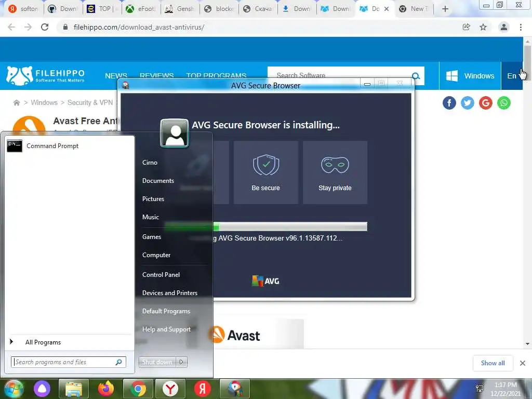The image size is (532, 399).
Task: Click the Windows Start orb
Action: [x=14, y=389]
